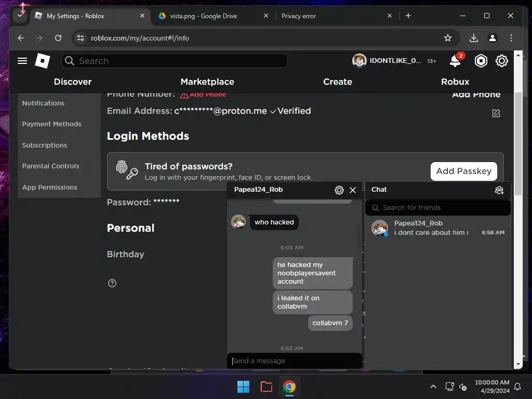
Task: Reload the current page
Action: coord(58,38)
